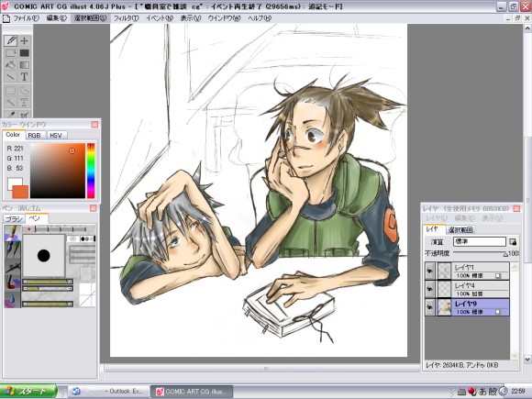Choose the water drop blur pen type
532x399 pixels.
pos(12,299)
